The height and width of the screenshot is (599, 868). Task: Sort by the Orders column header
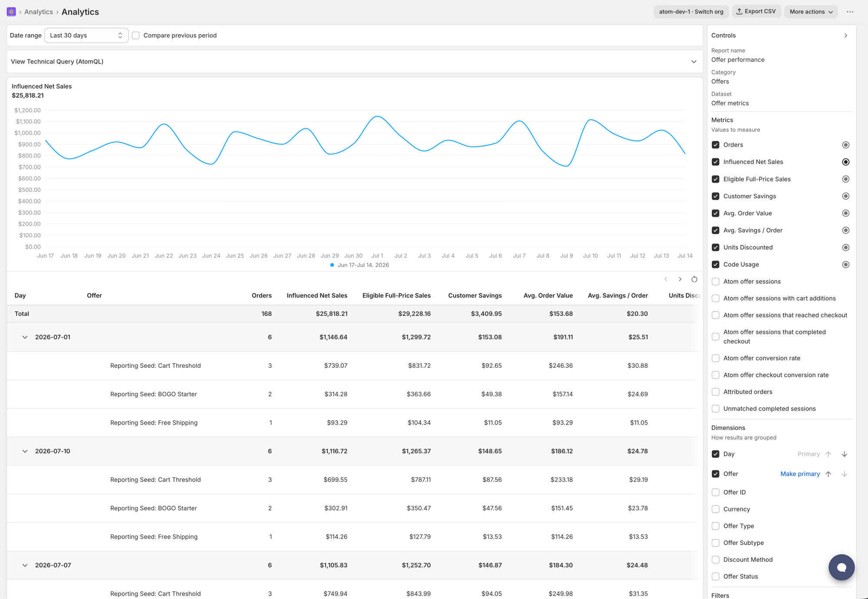pyautogui.click(x=261, y=296)
